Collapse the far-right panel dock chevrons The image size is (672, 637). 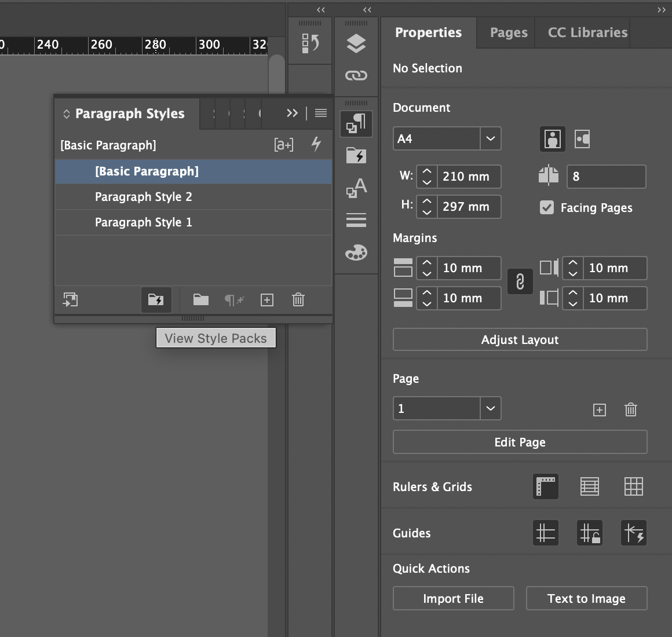tap(662, 10)
